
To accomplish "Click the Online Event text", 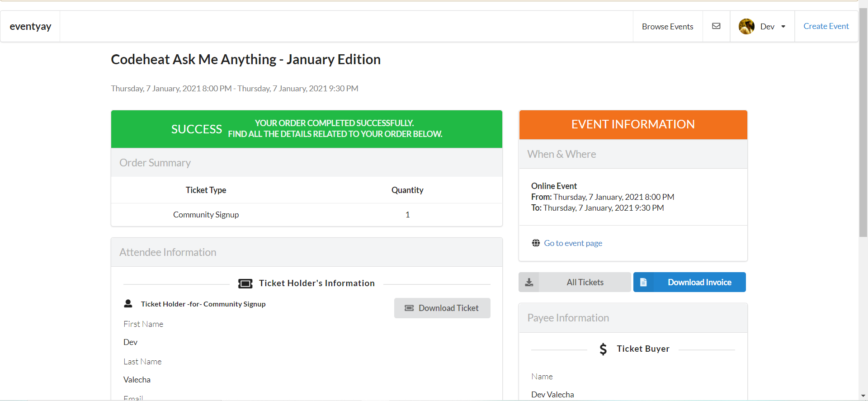I will (x=554, y=186).
